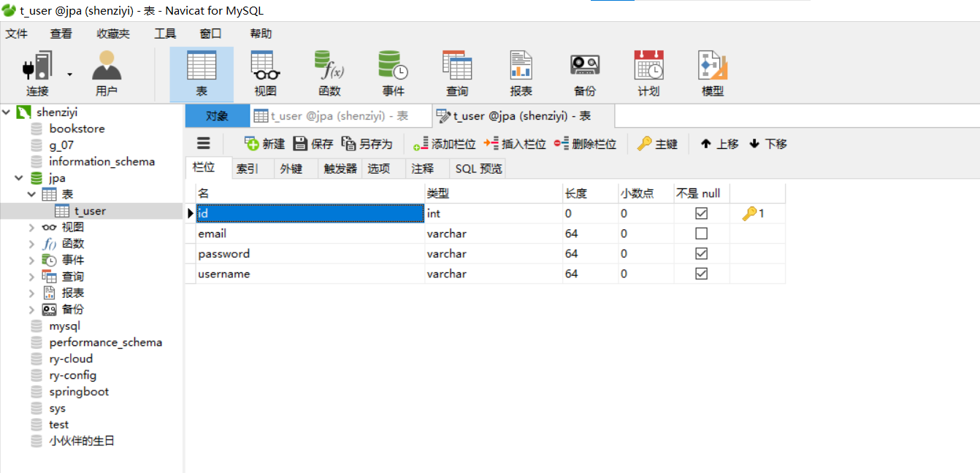Image resolution: width=980 pixels, height=473 pixels.
Task: Open the 连接 connection tool
Action: coord(37,74)
